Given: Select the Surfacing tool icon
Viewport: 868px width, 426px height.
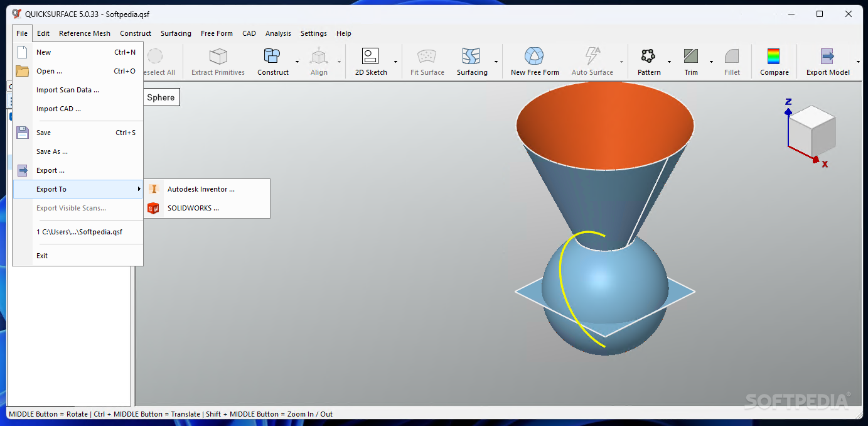Looking at the screenshot, I should pos(471,57).
